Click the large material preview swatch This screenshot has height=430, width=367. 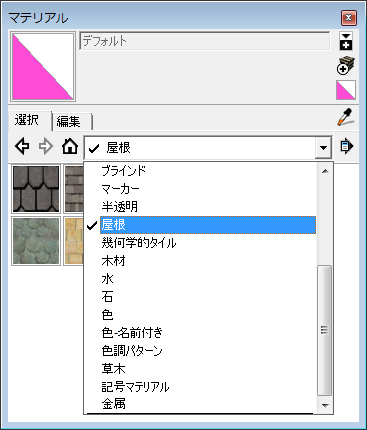coord(43,67)
